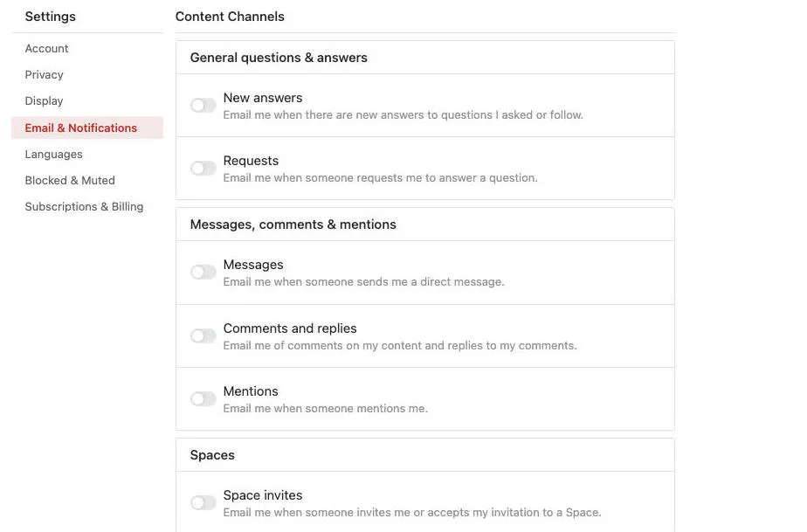This screenshot has height=532, width=807.
Task: Go to Subscriptions & Billing
Action: point(84,207)
